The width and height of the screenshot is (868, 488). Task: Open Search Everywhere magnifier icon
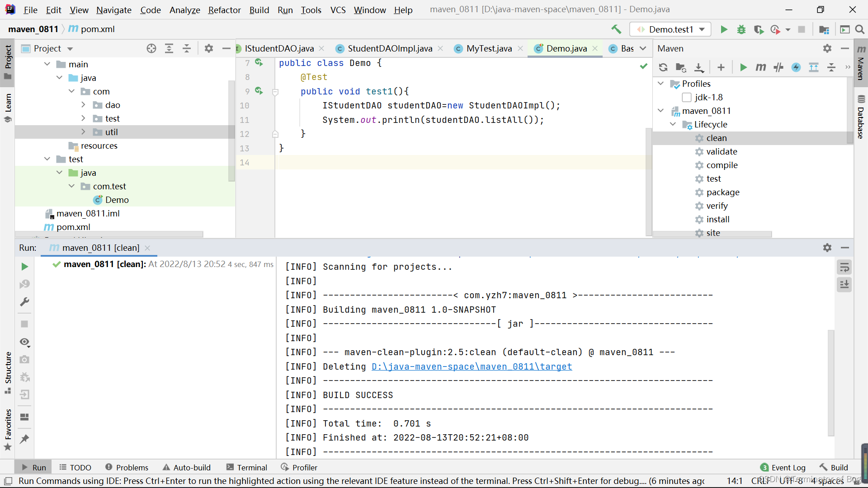(x=860, y=29)
